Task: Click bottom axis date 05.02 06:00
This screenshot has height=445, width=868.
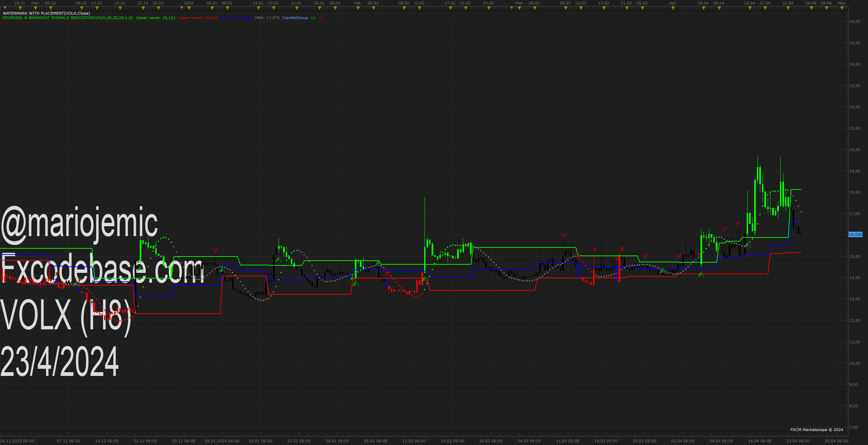Action: pos(376,441)
